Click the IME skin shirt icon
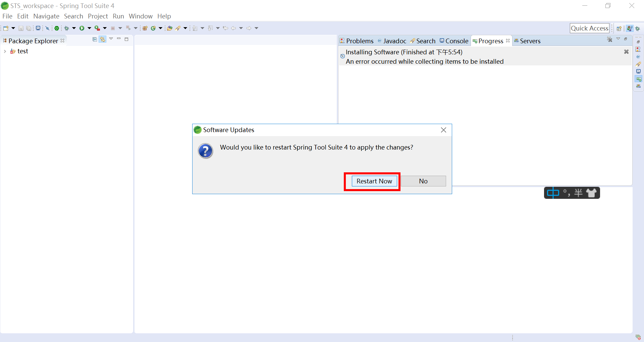 point(592,193)
